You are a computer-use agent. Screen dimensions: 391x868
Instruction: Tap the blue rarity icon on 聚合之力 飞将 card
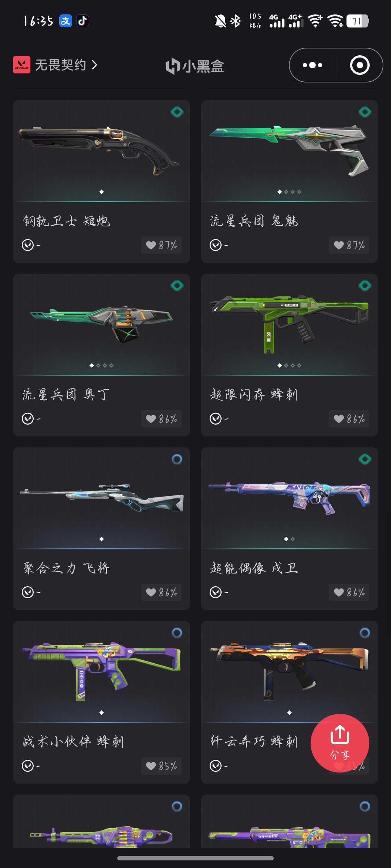(177, 459)
